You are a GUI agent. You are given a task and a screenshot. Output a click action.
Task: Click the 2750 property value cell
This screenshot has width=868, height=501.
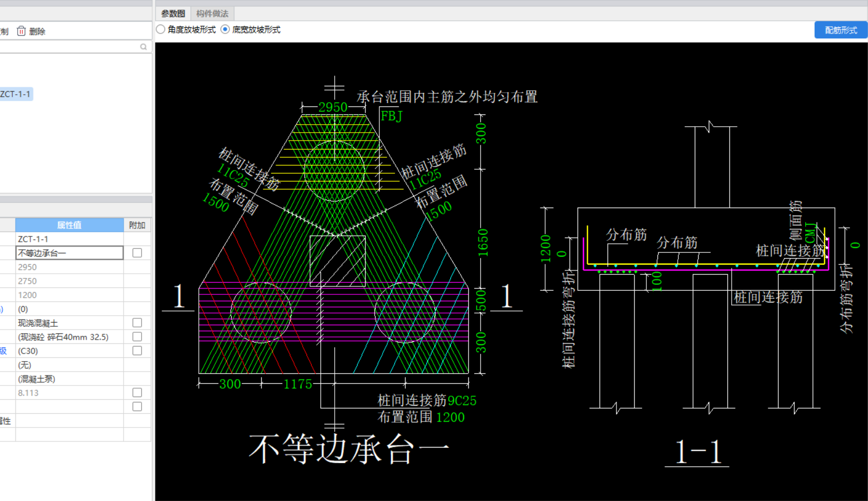(x=69, y=281)
